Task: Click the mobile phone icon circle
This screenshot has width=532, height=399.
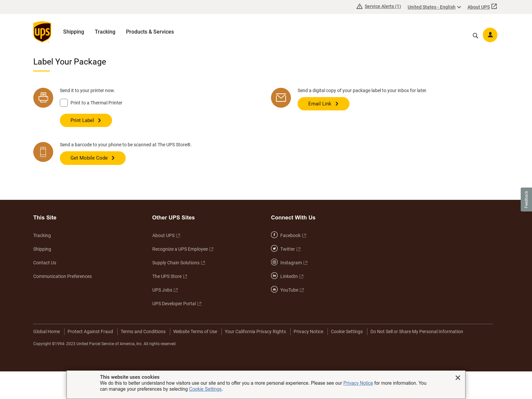Action: tap(43, 152)
